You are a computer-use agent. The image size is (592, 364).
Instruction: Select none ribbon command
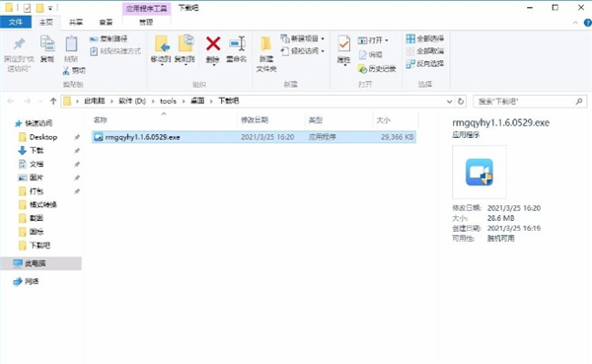(424, 51)
